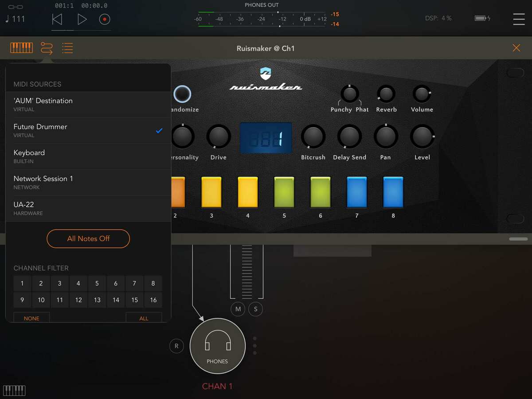
Task: Click the channel volume fader
Action: (247, 271)
